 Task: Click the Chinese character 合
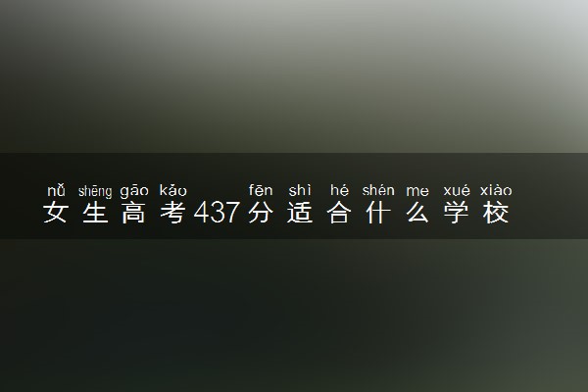pos(339,213)
